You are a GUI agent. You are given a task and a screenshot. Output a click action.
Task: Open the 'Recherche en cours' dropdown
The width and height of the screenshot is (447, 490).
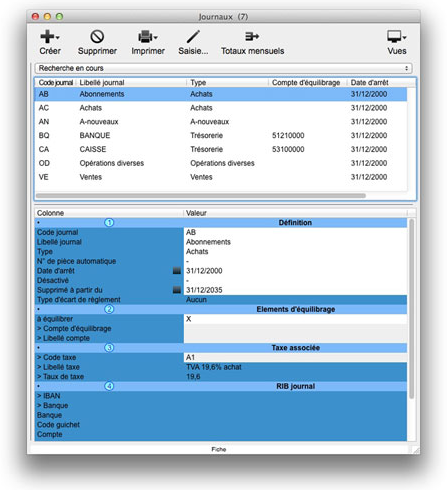(223, 68)
